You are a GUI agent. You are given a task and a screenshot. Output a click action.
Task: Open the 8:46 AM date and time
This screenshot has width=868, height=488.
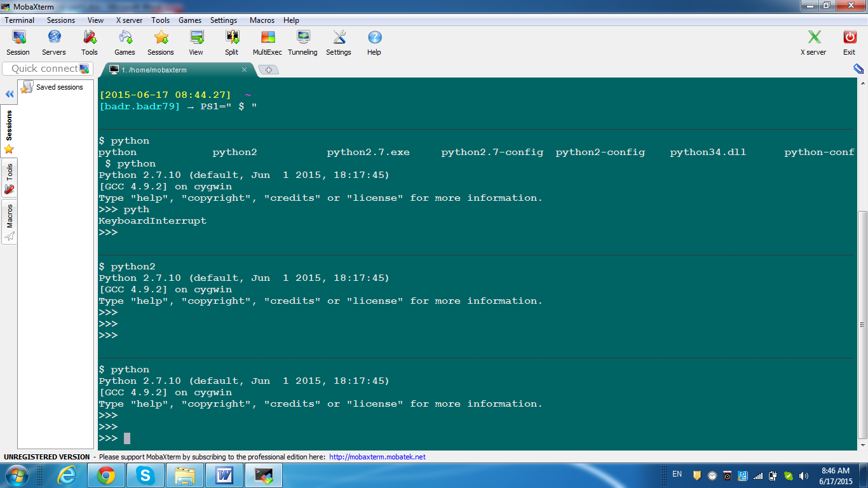pyautogui.click(x=836, y=476)
